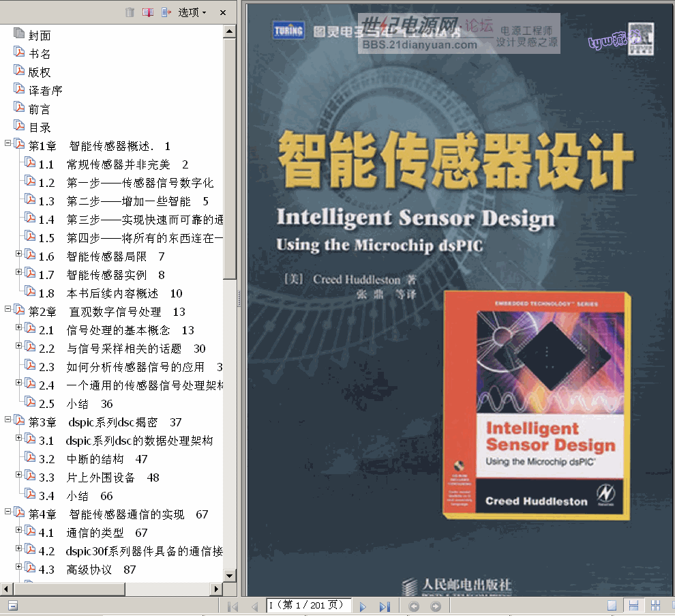
Task: Click the next view round button
Action: [436, 606]
